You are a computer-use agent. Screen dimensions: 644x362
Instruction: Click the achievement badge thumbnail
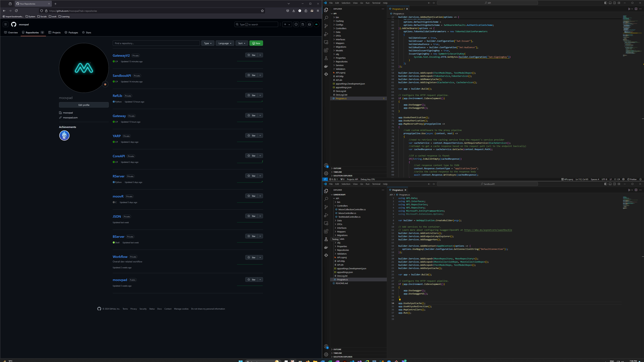pos(64,136)
